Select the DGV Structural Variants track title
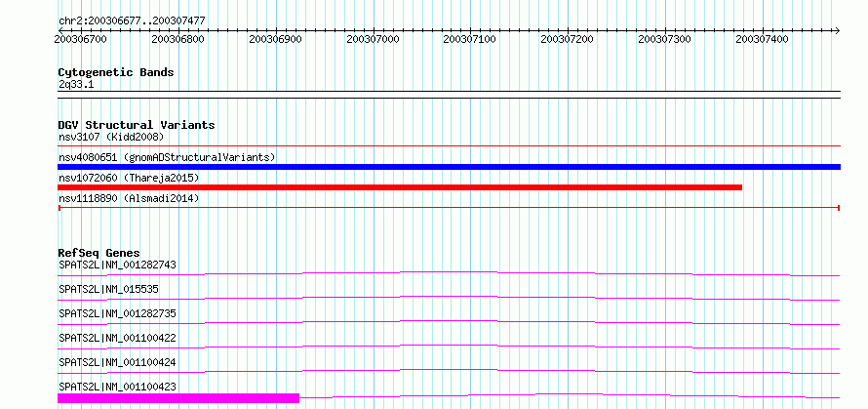The image size is (868, 409). (137, 125)
